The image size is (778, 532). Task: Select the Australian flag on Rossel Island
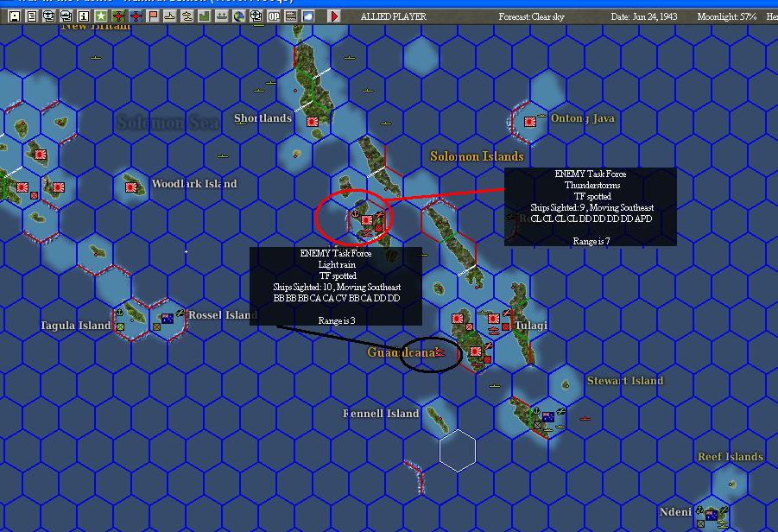[168, 319]
